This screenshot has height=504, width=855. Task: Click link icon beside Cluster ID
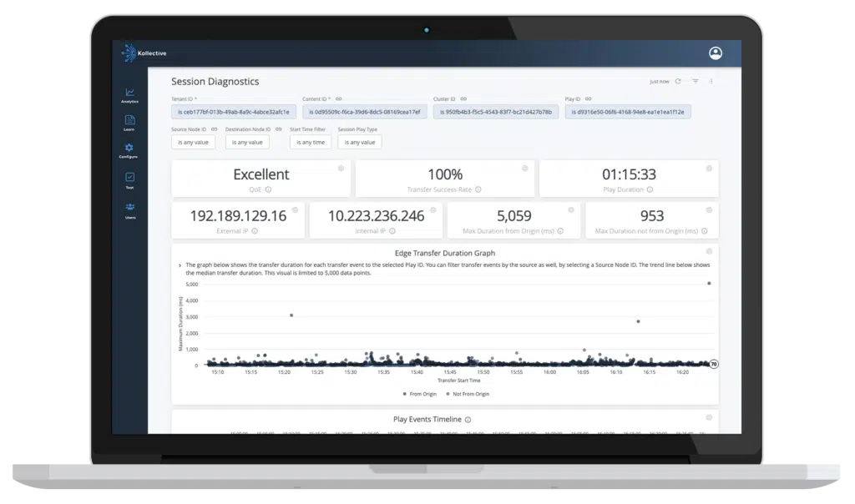463,99
